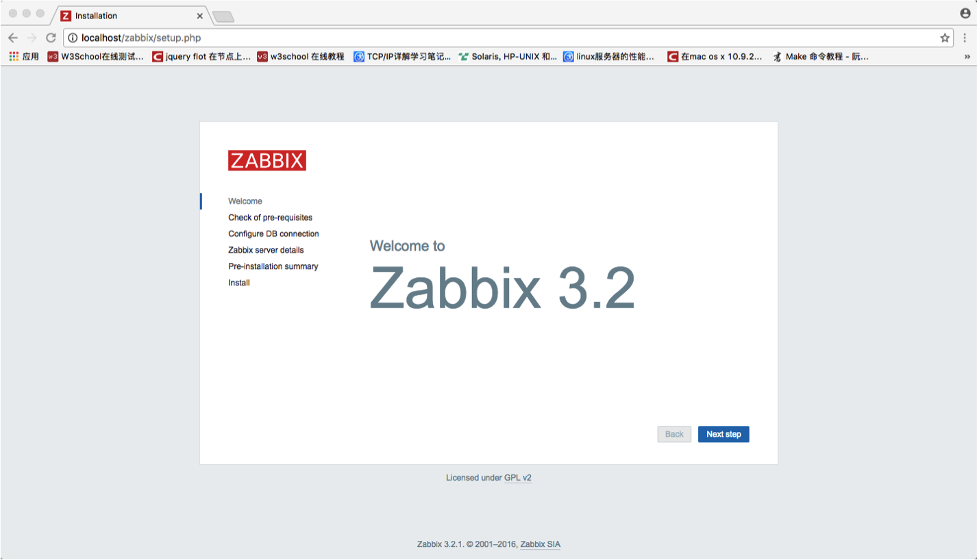This screenshot has height=560, width=977.
Task: Show hidden bookmarks with the overflow chevron
Action: 967,57
